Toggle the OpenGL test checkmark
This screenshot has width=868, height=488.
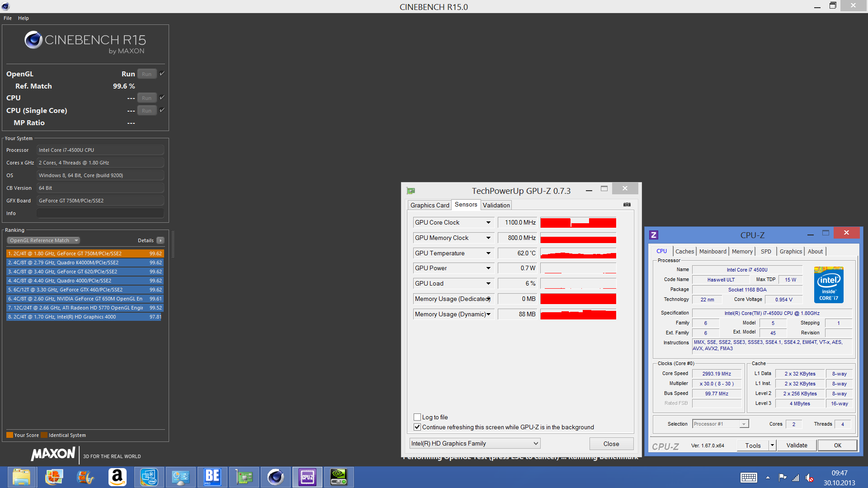[x=162, y=73]
